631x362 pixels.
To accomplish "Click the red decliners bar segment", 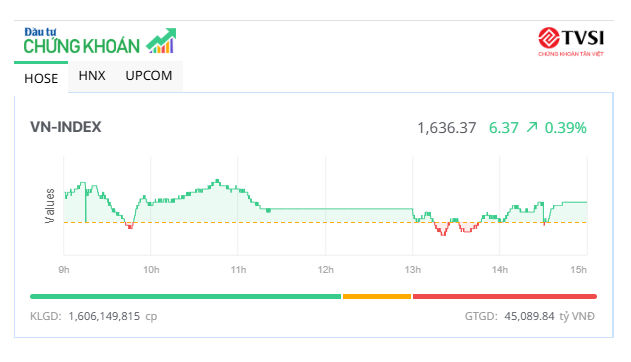I will pyautogui.click(x=505, y=296).
